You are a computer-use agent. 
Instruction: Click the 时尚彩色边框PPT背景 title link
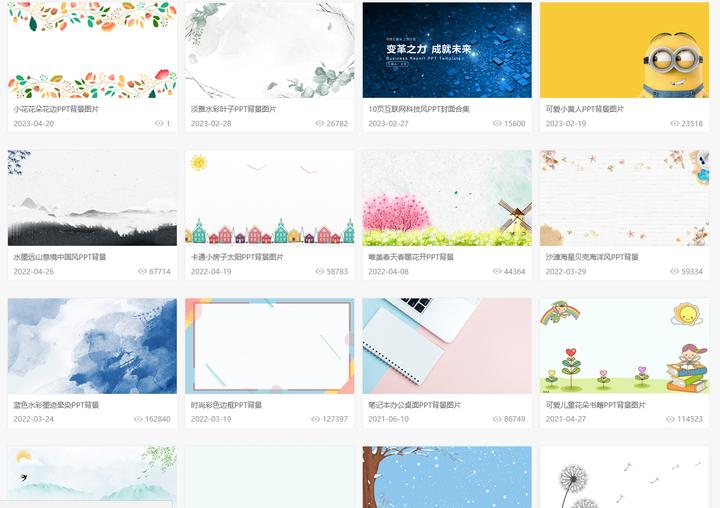[x=226, y=405]
